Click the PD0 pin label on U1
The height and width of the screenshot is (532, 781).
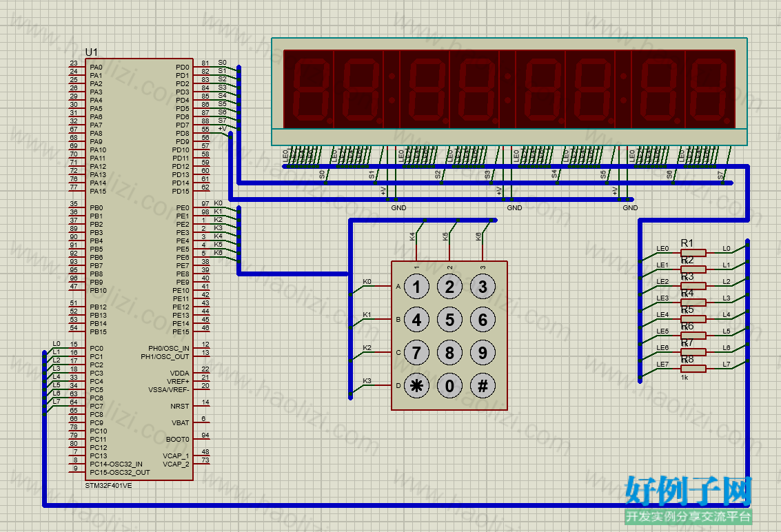183,68
